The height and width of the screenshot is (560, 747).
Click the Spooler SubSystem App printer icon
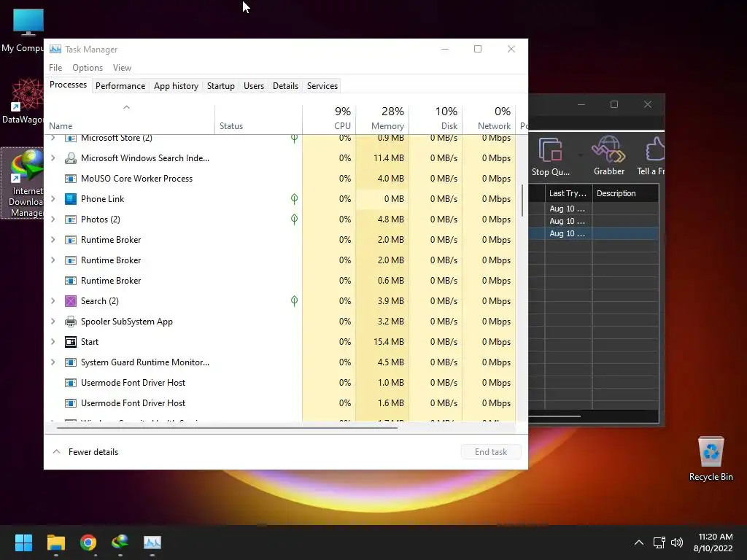[71, 322]
